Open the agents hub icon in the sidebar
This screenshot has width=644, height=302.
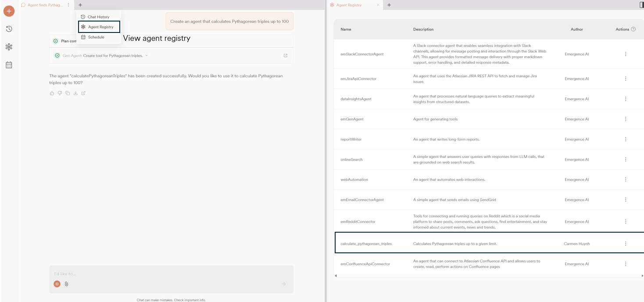tap(9, 47)
